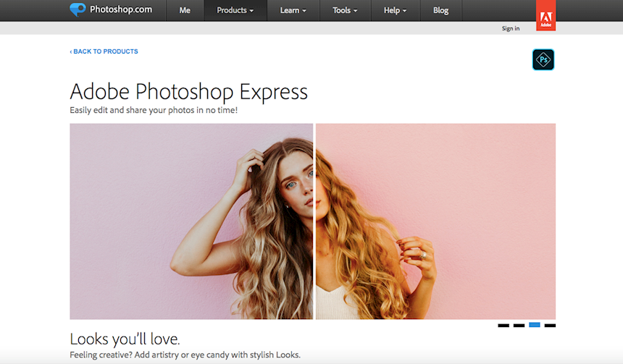The height and width of the screenshot is (364, 623).
Task: Go back via Back to Products link
Action: 104,51
